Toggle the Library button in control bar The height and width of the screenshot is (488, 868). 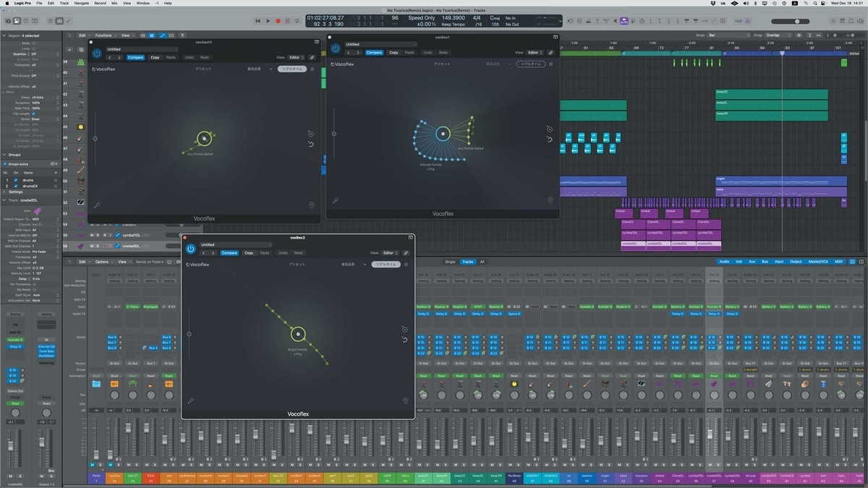8,21
